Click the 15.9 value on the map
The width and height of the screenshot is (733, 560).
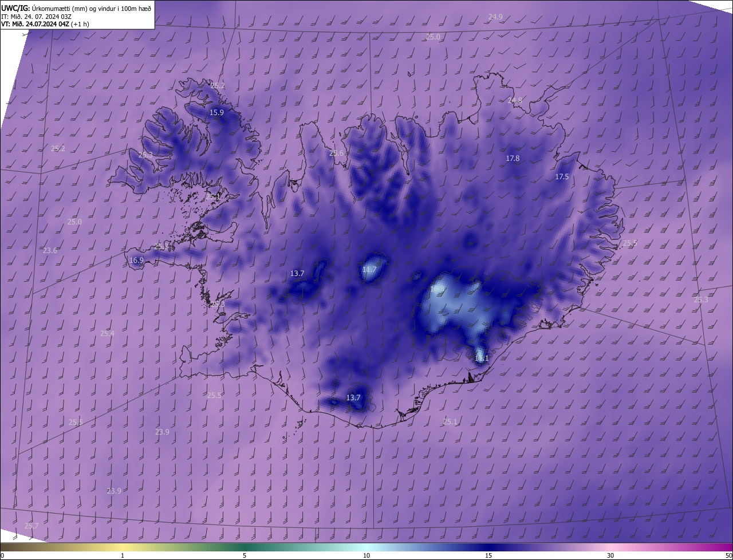pos(216,112)
